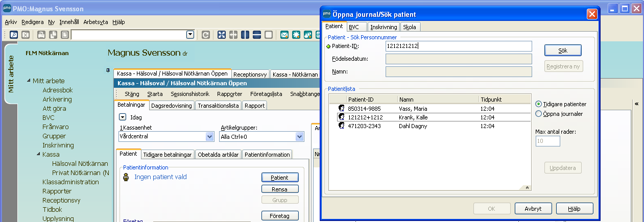Open the Kassaenhet Vårdcentral dropdown
Screen dimensions: 644x222
point(209,137)
